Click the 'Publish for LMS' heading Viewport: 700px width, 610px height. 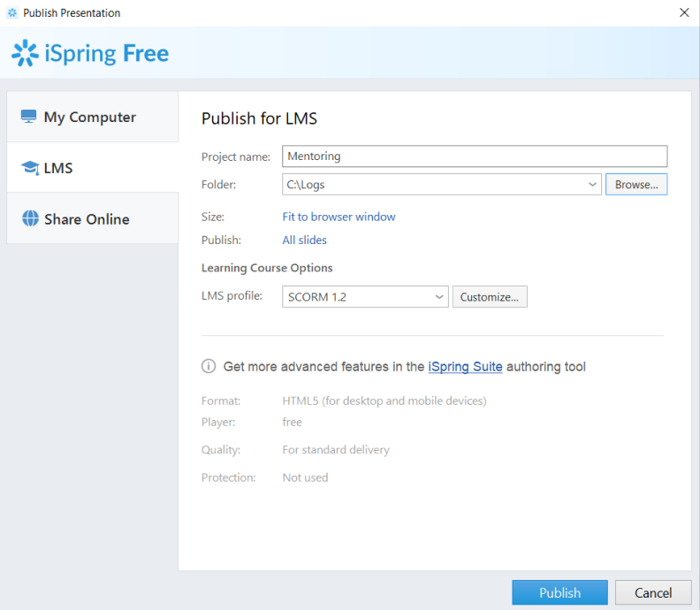pyautogui.click(x=259, y=118)
